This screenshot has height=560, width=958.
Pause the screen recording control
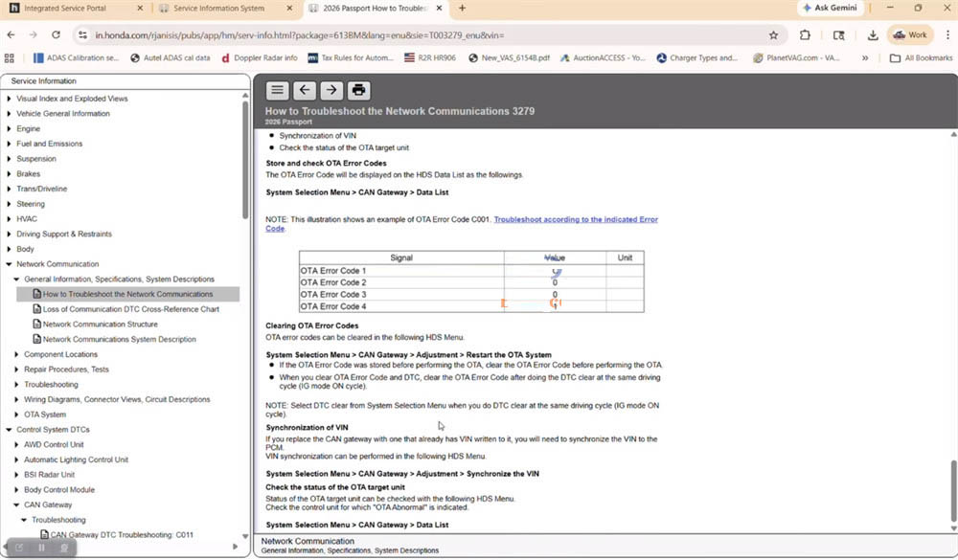point(41,548)
